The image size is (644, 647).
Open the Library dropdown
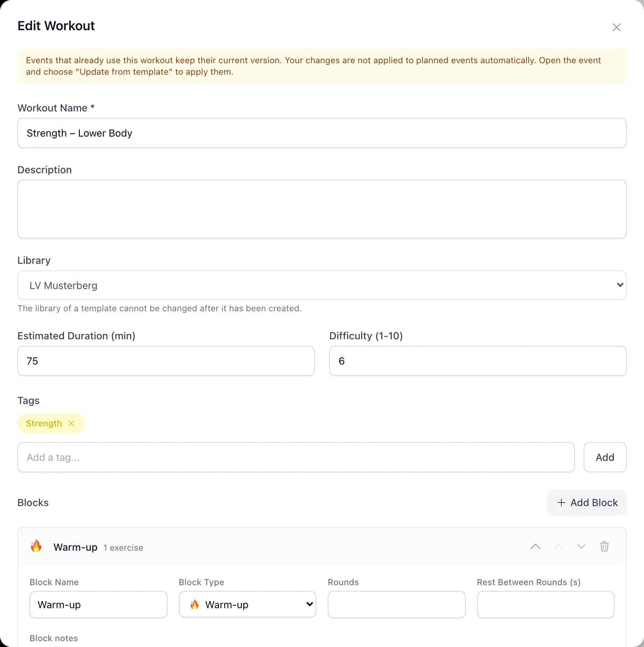(322, 285)
